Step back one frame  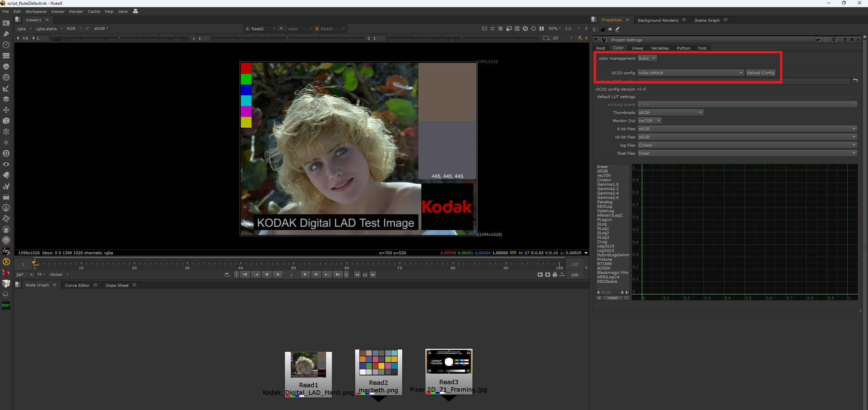267,275
